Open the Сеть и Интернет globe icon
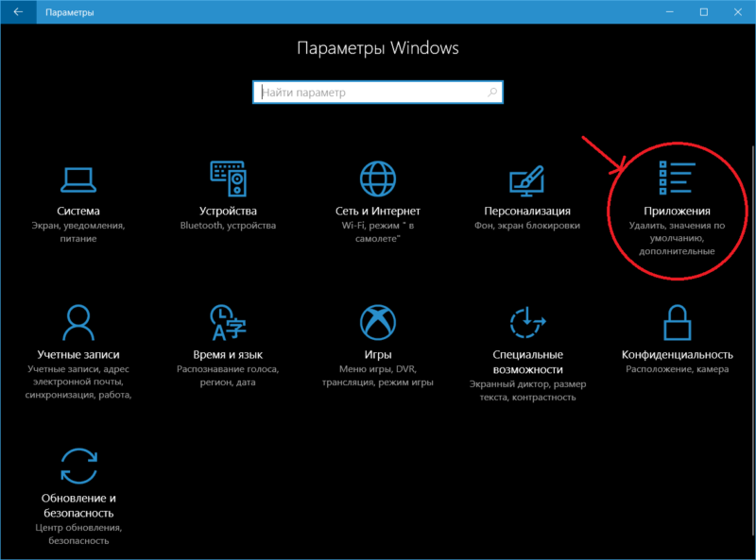This screenshot has width=756, height=560. click(377, 178)
